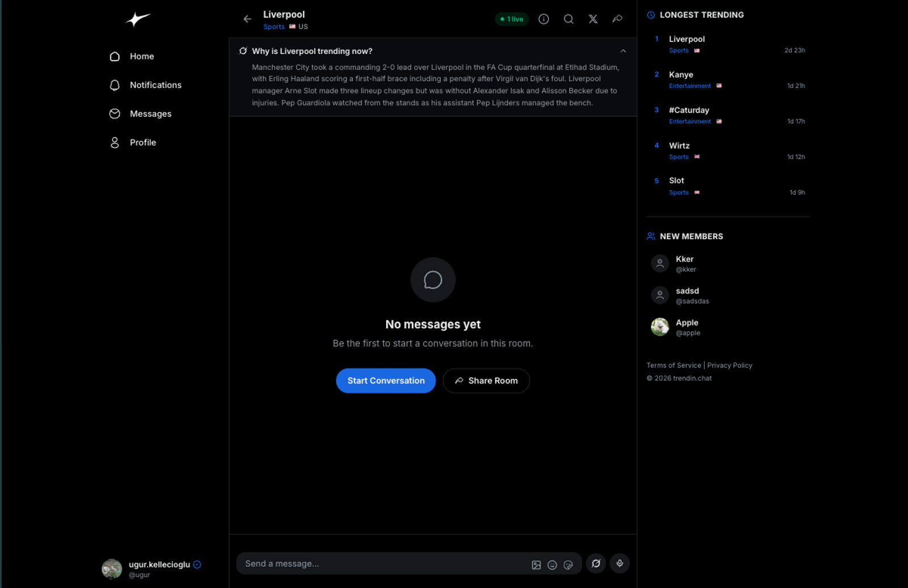Click the clock icon beside Longest Trending

(x=651, y=15)
